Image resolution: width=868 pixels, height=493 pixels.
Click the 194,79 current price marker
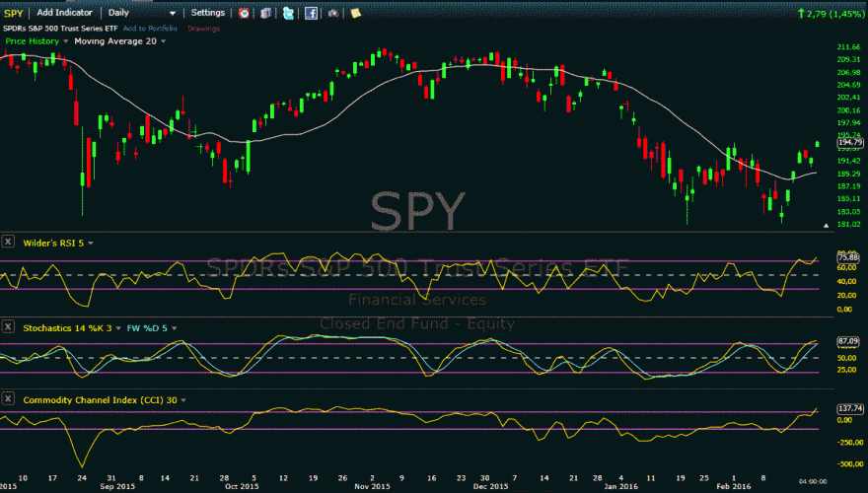pyautogui.click(x=849, y=142)
